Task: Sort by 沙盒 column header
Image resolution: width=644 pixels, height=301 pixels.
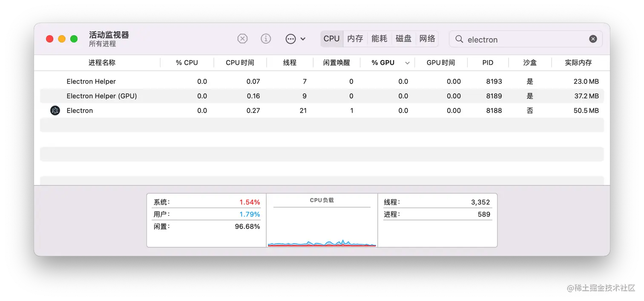Action: (x=530, y=63)
